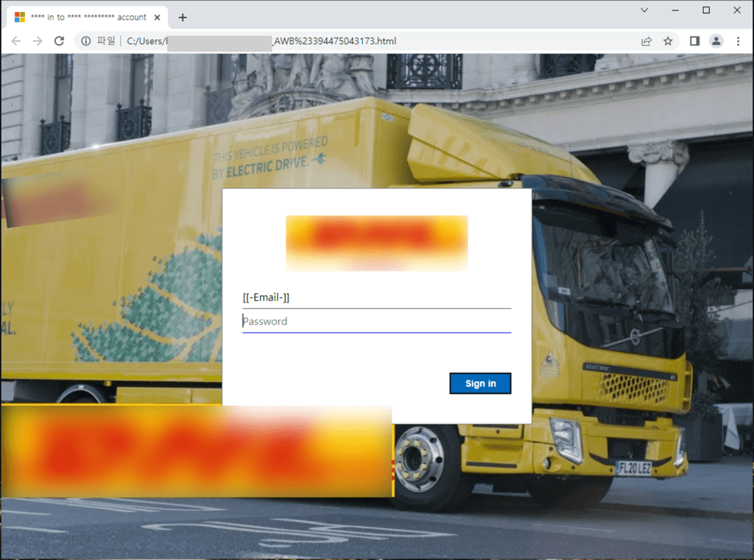The image size is (754, 560).
Task: View site information for the local file
Action: [86, 41]
